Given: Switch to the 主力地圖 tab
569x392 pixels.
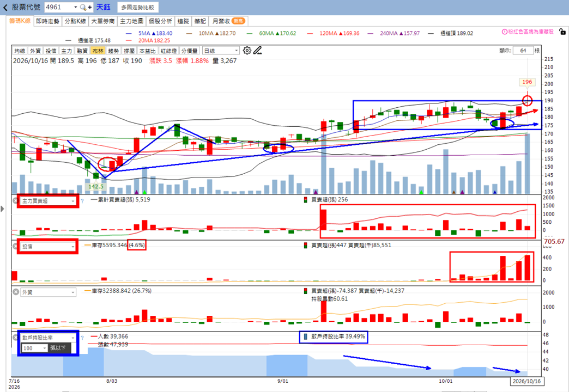Looking at the screenshot, I should [x=131, y=21].
